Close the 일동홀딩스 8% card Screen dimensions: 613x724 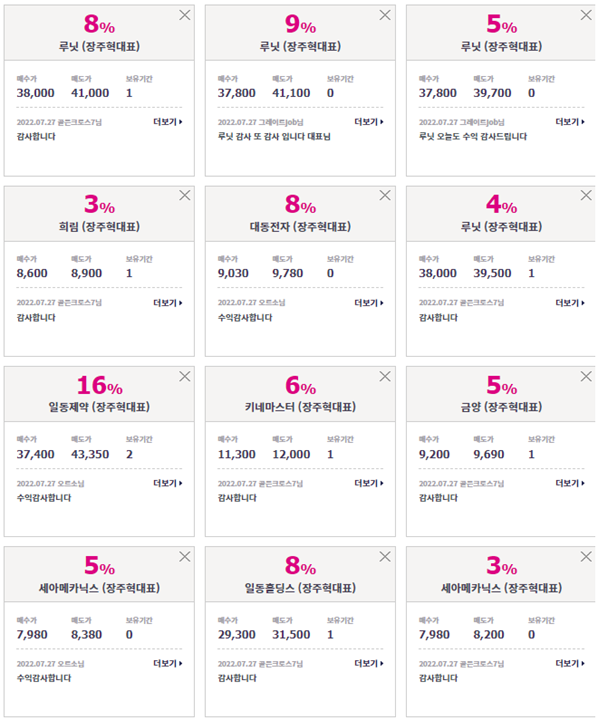[x=385, y=556]
